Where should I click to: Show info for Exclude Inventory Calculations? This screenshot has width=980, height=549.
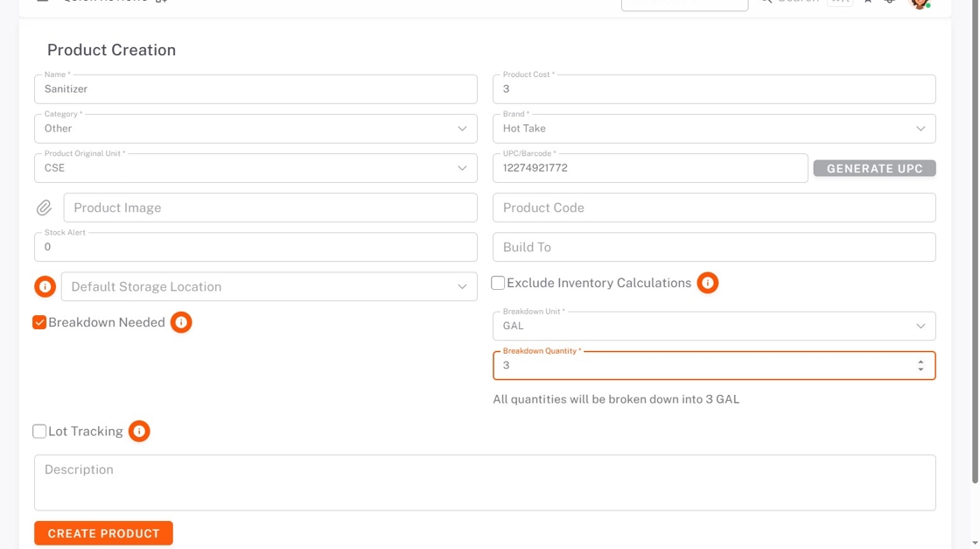tap(708, 283)
